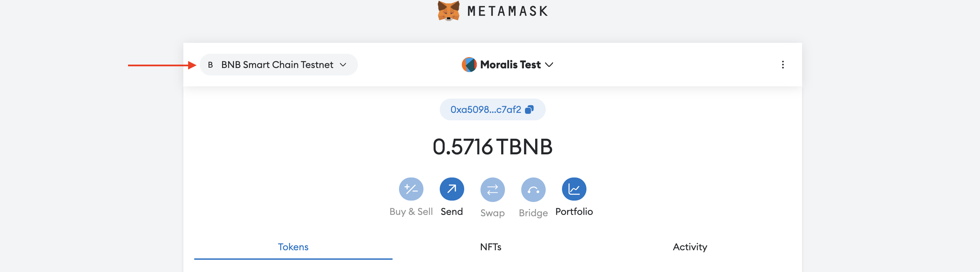This screenshot has width=980, height=272.
Task: Switch to the NFTs tab
Action: [x=490, y=247]
